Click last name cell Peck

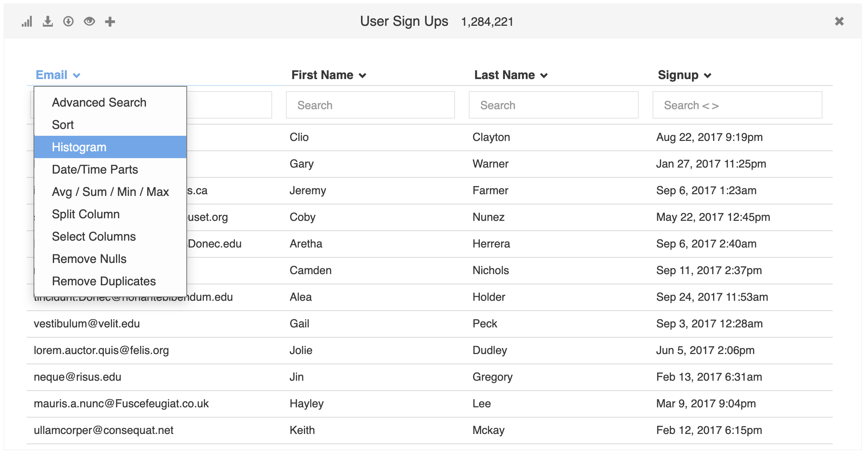485,324
